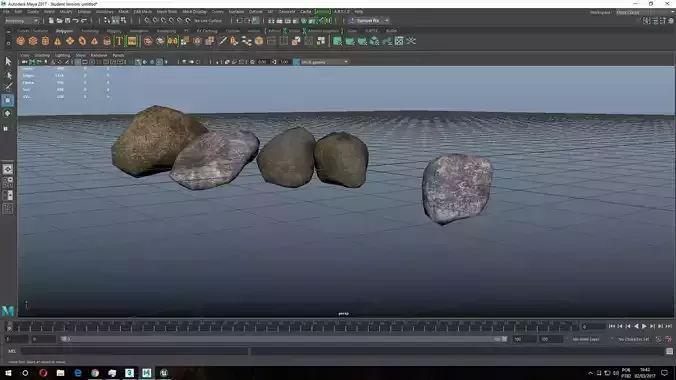Create a polygon cube from shelf
This screenshot has width=676, height=380.
click(x=33, y=41)
